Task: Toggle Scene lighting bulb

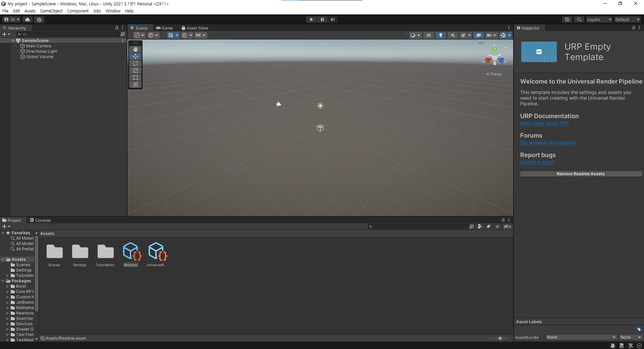Action: 441,35
